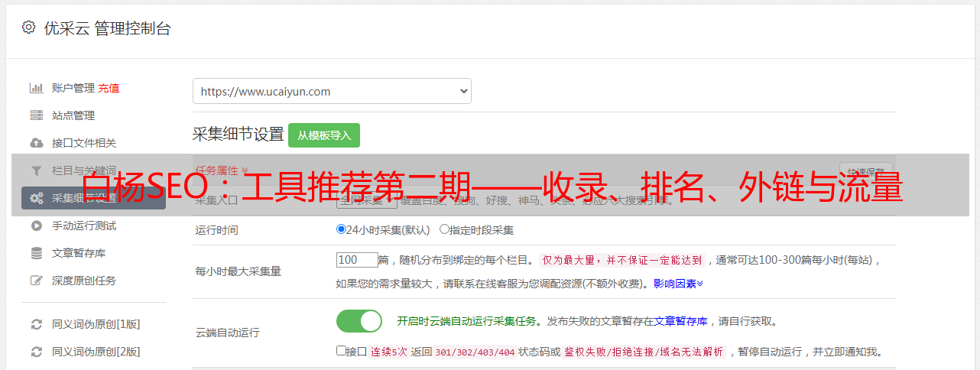Click 从模板导入 green button

[324, 135]
